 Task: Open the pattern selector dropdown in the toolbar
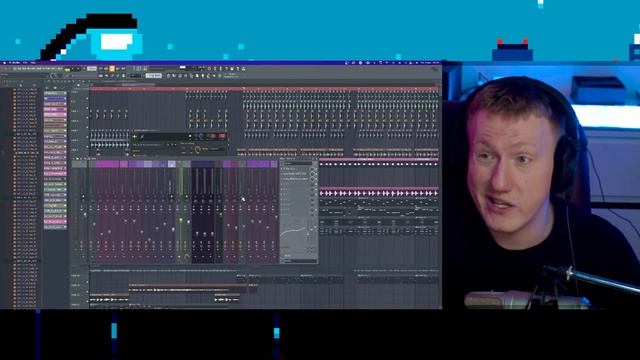coord(154,76)
